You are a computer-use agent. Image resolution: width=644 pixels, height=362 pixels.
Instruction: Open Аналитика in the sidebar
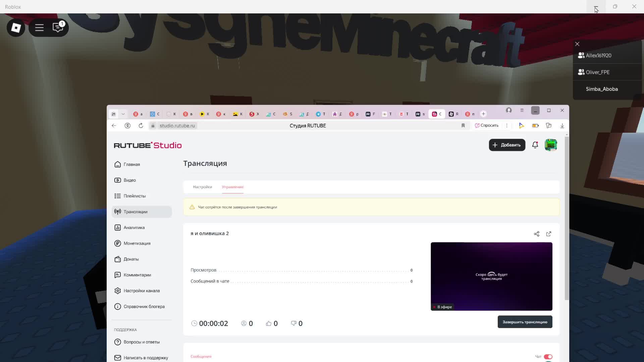tap(142, 227)
